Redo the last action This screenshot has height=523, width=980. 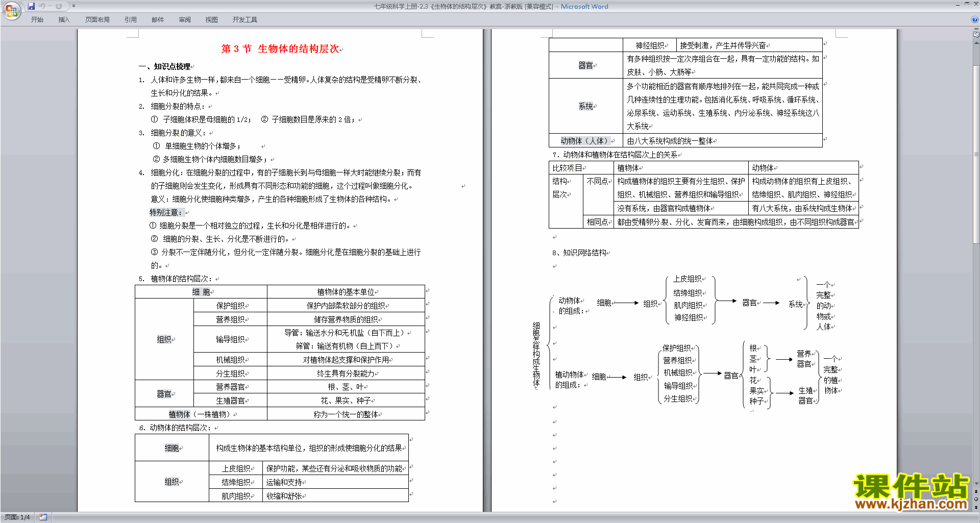coord(59,6)
